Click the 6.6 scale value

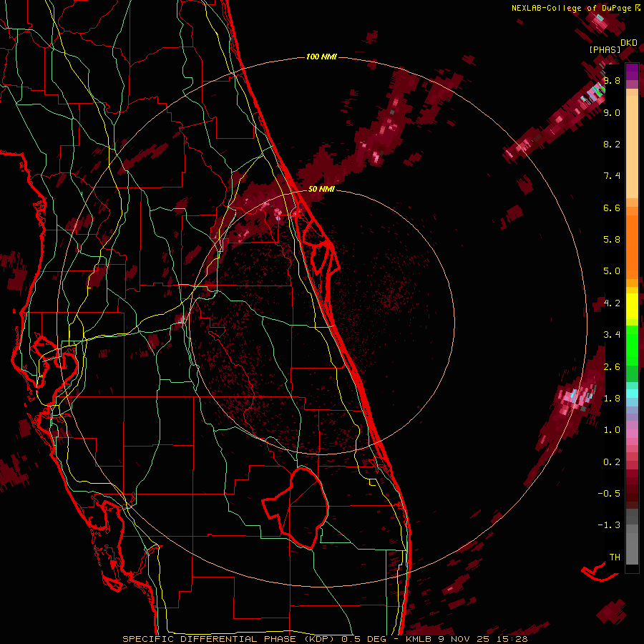click(x=612, y=208)
